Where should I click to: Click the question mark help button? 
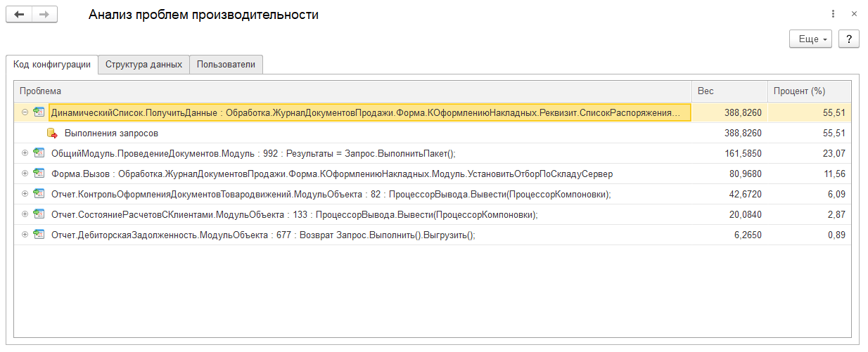coord(849,39)
